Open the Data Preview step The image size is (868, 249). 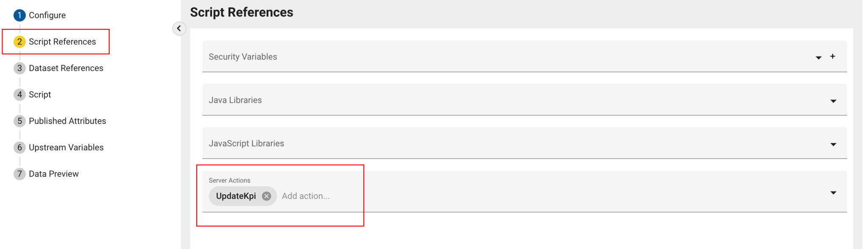[x=54, y=173]
